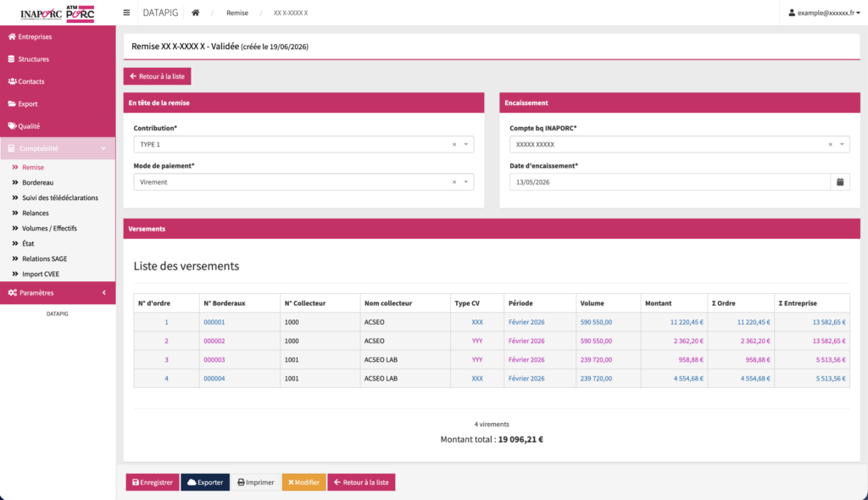Open the Relances submenu item
The width and height of the screenshot is (868, 500).
pyautogui.click(x=36, y=213)
